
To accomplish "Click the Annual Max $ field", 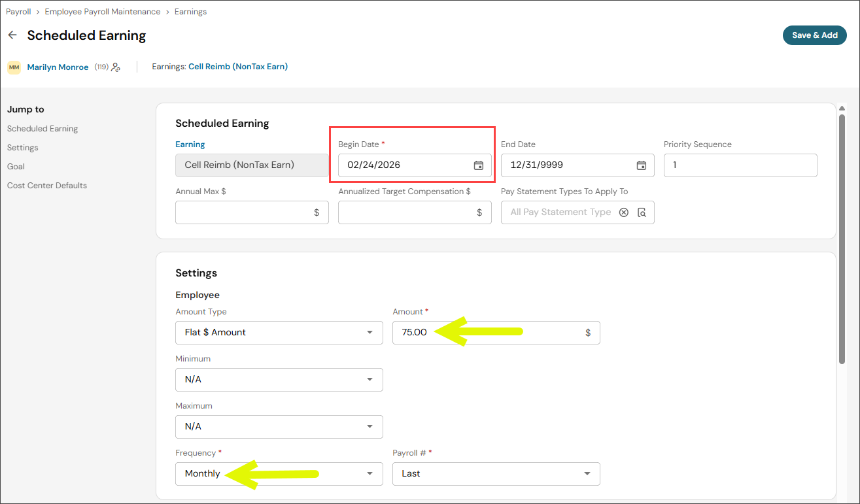I will point(252,212).
